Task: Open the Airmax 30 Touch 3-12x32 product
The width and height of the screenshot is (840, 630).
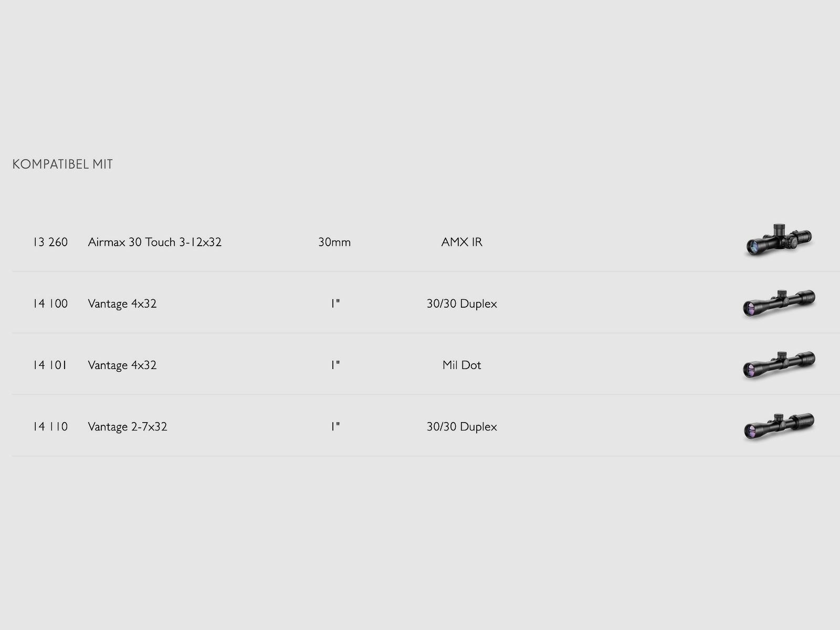Action: (x=154, y=242)
